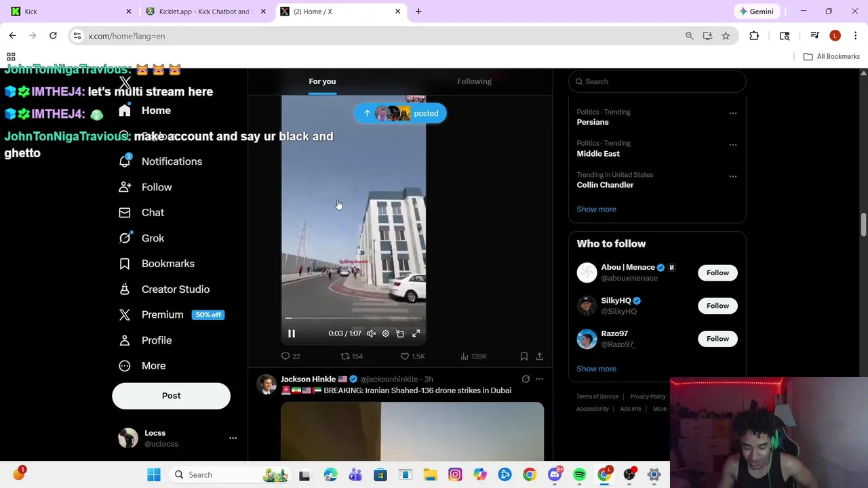This screenshot has width=868, height=488.
Task: Bookmark the video post
Action: [524, 357]
